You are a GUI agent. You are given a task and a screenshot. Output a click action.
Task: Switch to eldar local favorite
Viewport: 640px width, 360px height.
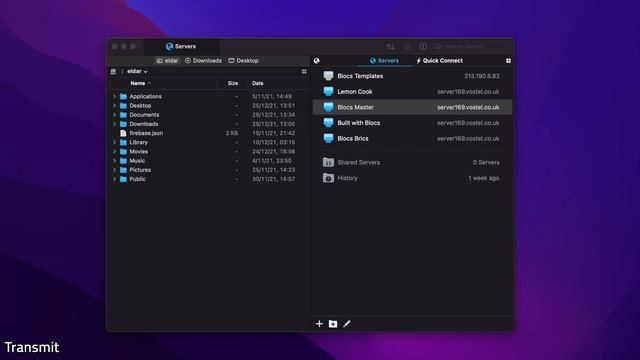[x=167, y=60]
